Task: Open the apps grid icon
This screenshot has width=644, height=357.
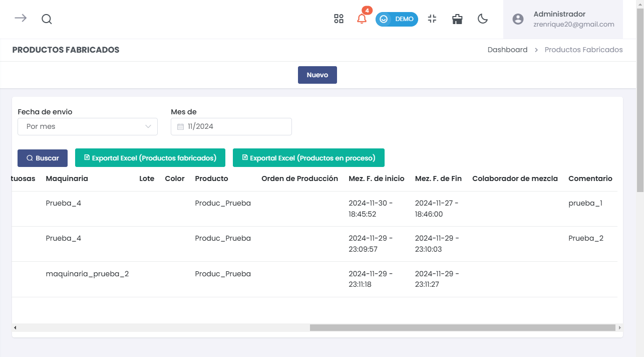Action: [339, 19]
